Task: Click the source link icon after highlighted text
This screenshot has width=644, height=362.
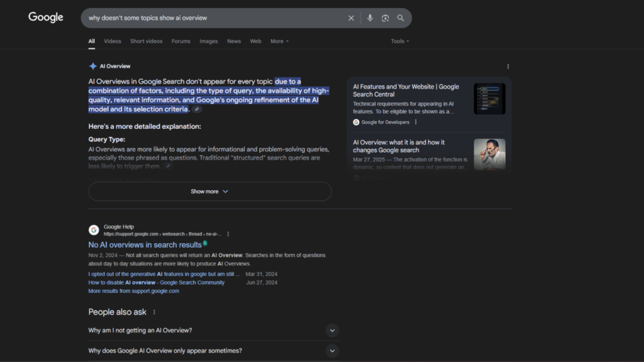Action: pos(197,109)
